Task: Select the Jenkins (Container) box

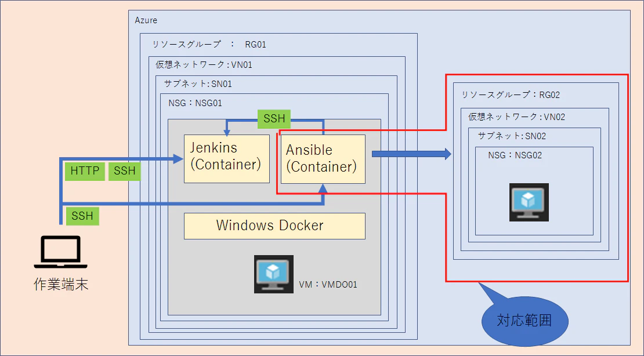Action: 227,158
